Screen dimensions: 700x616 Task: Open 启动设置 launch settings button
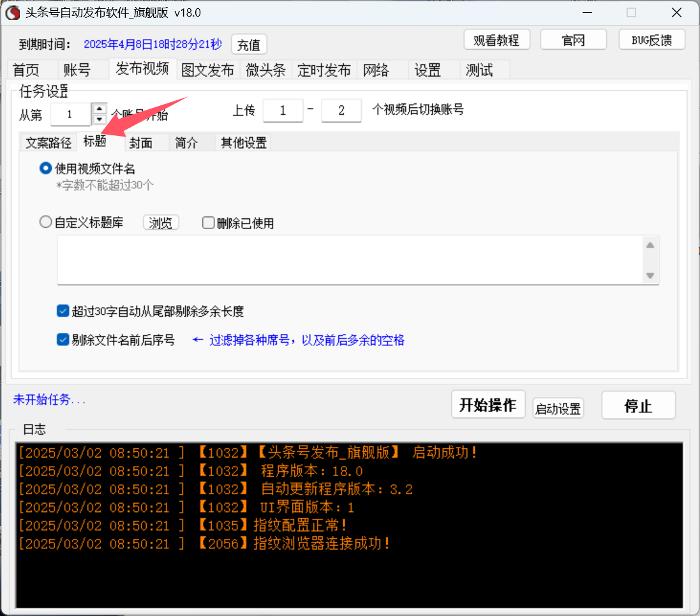point(558,409)
